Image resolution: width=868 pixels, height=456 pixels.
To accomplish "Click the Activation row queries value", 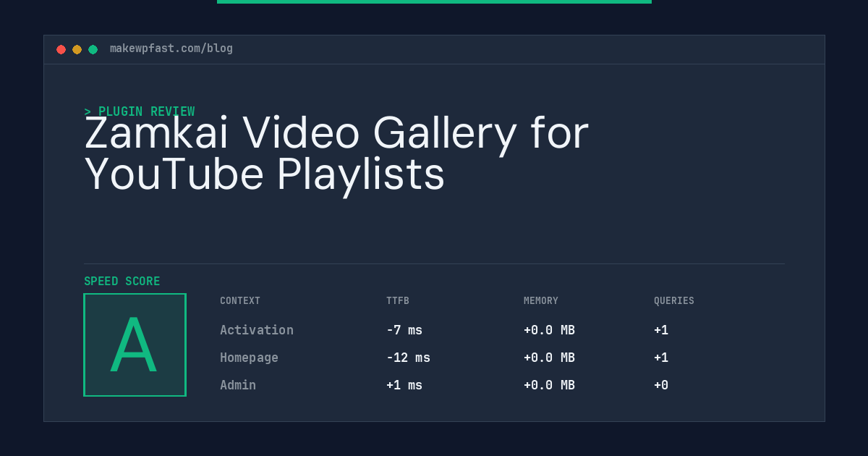I will coord(661,330).
